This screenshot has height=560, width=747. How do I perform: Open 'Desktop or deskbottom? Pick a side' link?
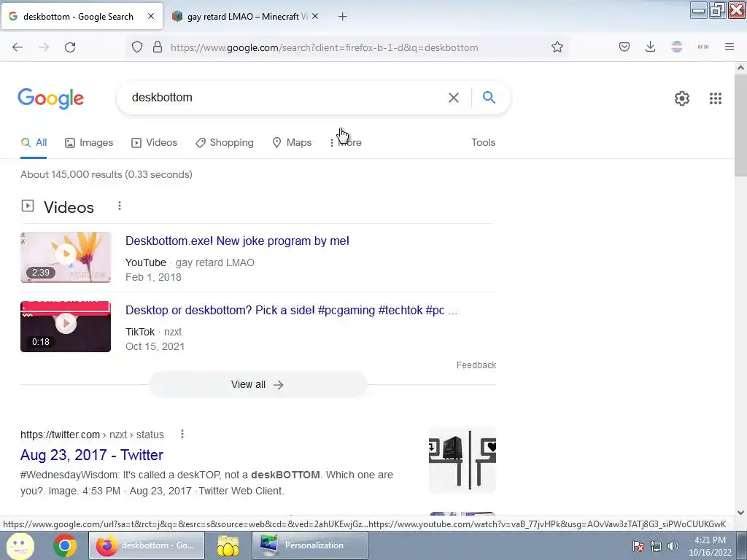pos(291,311)
